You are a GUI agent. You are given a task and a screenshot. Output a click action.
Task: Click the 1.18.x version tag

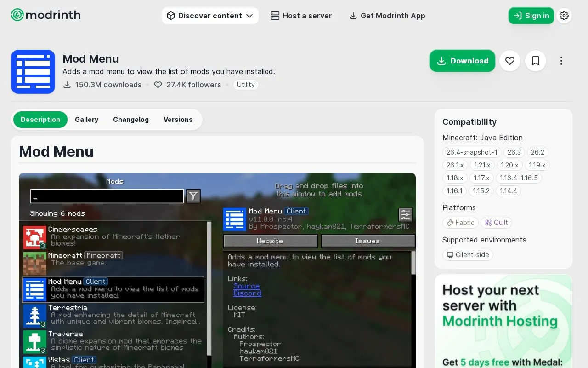coord(455,178)
